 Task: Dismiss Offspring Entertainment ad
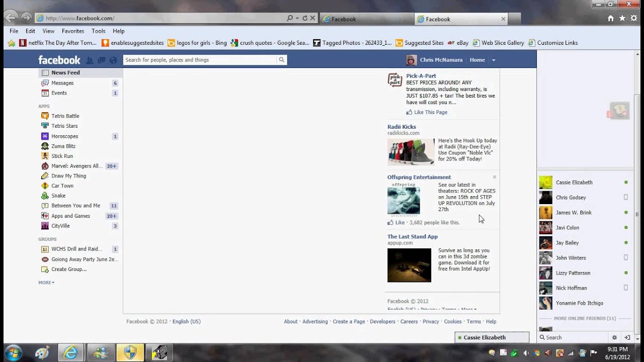point(495,177)
